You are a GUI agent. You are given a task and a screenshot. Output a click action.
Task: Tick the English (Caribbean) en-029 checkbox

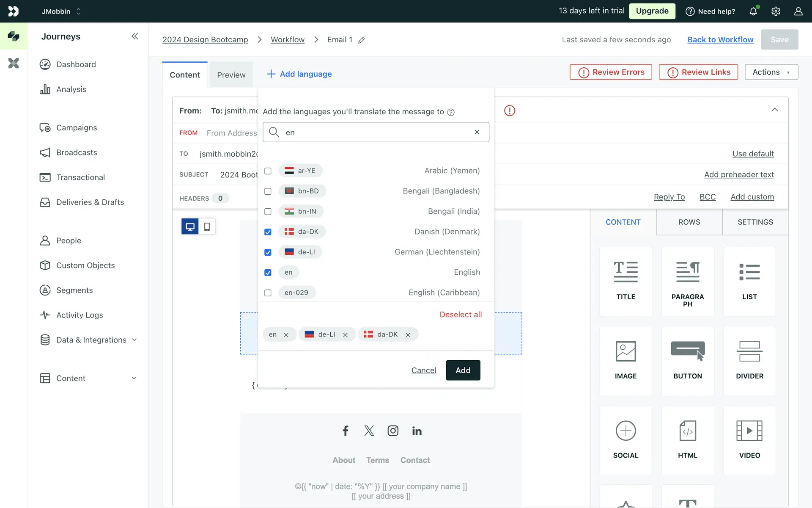(x=268, y=293)
